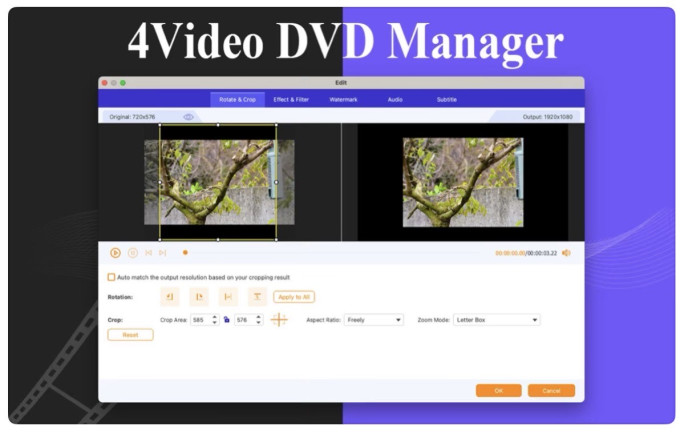Open the Effect & Filter tab
The height and width of the screenshot is (434, 680).
click(291, 100)
